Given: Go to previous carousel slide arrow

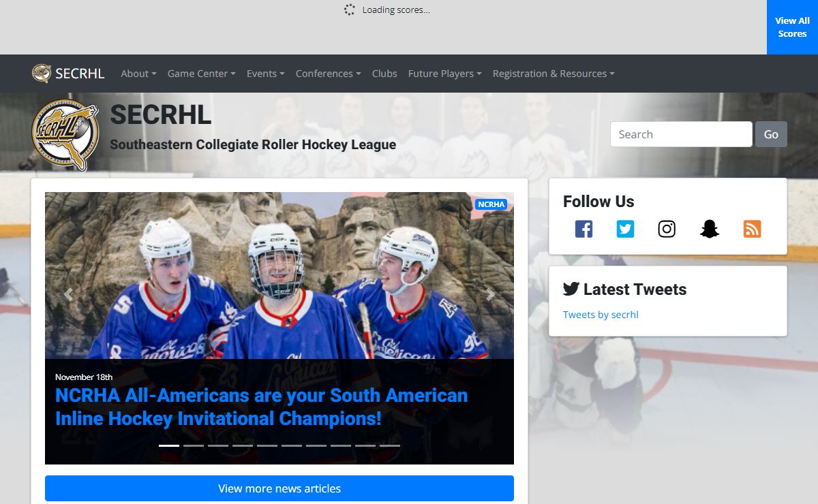Looking at the screenshot, I should [x=68, y=294].
